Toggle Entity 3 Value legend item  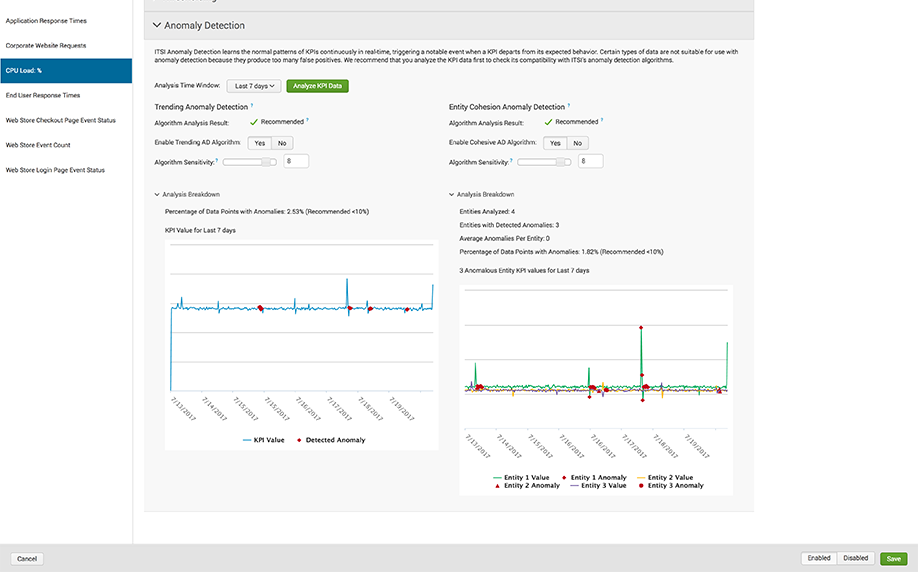[598, 485]
